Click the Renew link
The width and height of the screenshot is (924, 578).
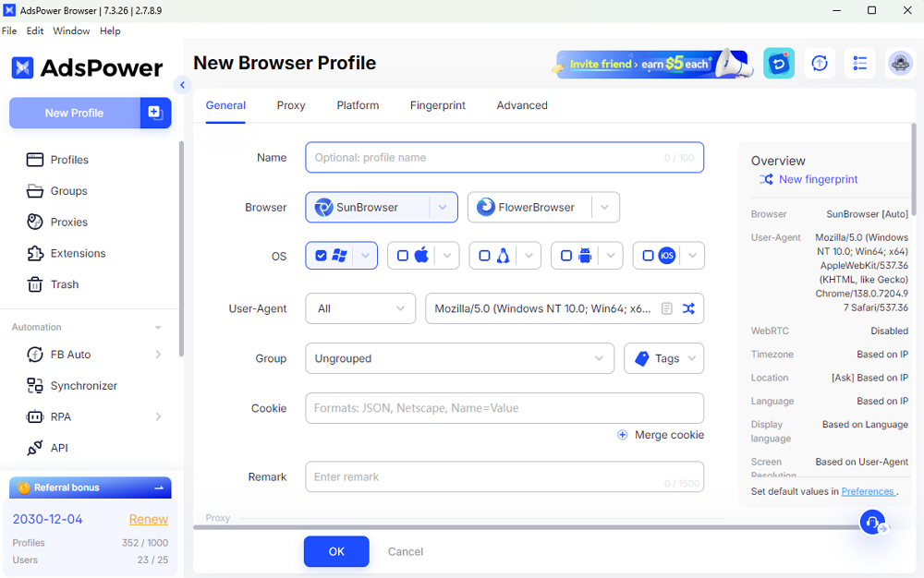point(149,519)
